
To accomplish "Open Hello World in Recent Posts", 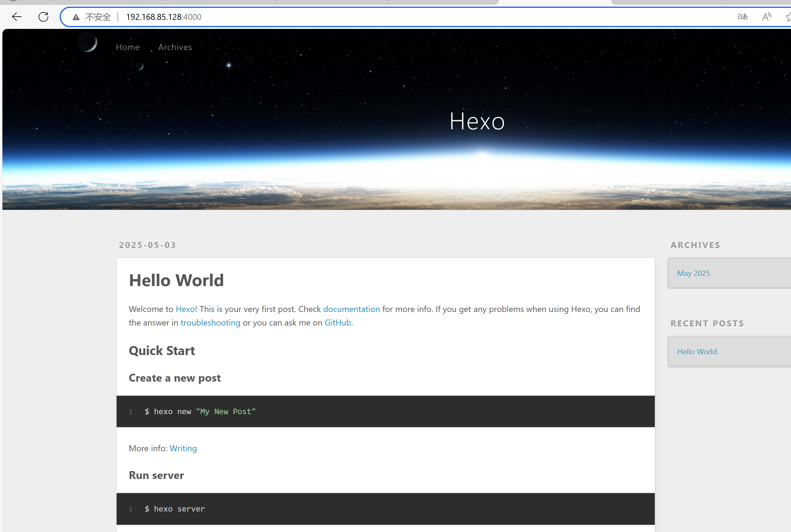I will tap(697, 352).
